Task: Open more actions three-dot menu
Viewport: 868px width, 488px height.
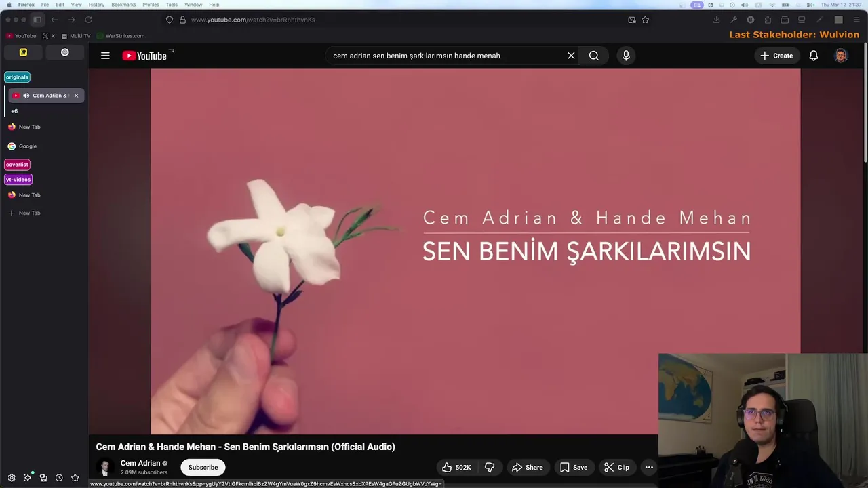Action: pos(649,467)
